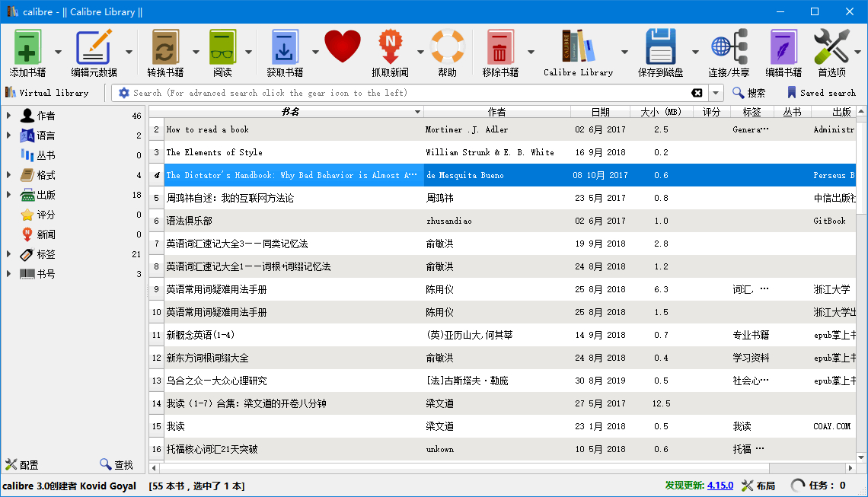Sort by Size (大小 MB) column header
The height and width of the screenshot is (497, 868).
pos(660,112)
